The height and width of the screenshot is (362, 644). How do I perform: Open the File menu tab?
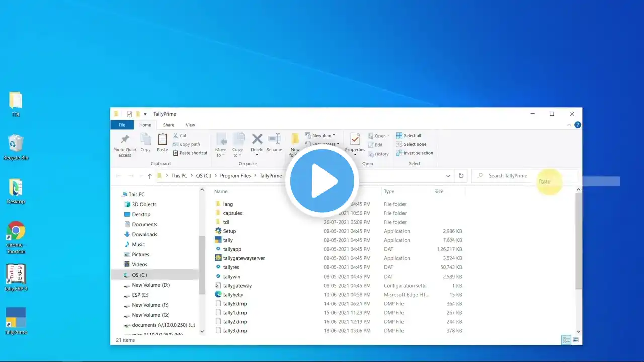pyautogui.click(x=122, y=125)
